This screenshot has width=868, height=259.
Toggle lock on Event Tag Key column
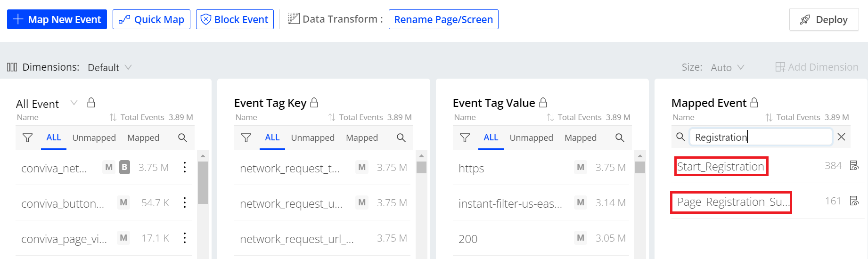[314, 103]
